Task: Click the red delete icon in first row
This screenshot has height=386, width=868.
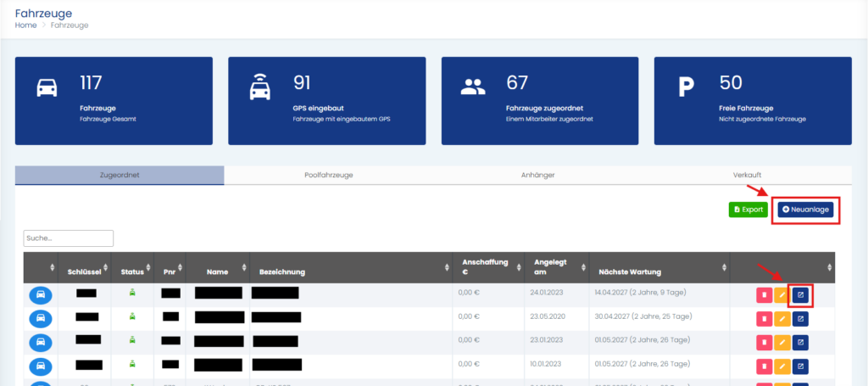Action: click(765, 295)
